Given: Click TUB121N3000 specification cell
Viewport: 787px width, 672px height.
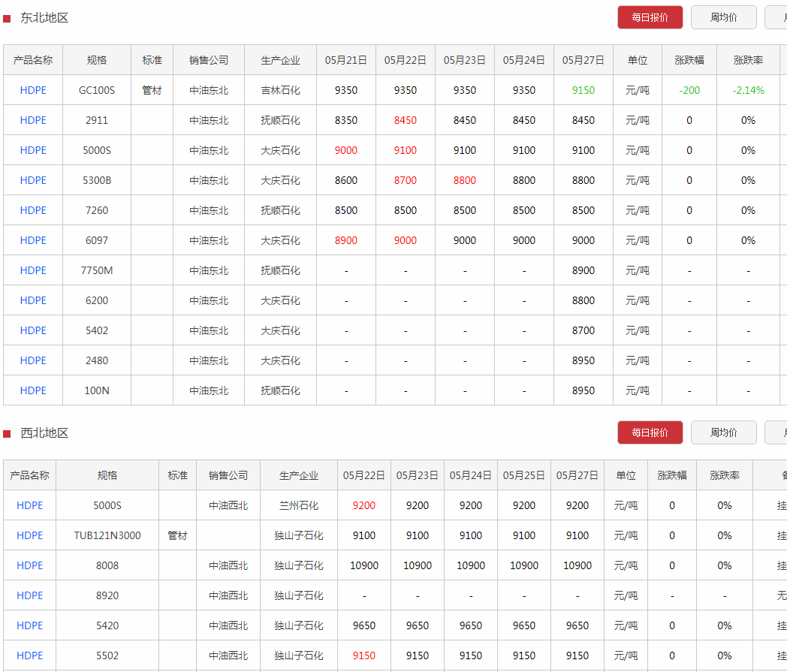Looking at the screenshot, I should point(107,535).
